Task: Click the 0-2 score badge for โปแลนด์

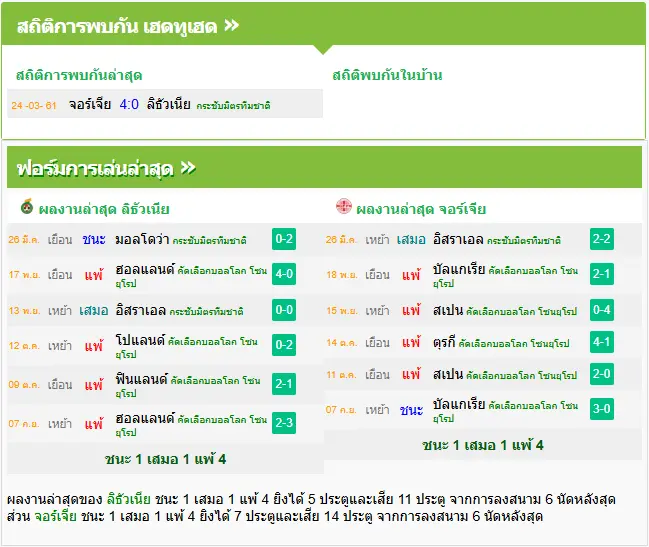Action: pos(284,345)
